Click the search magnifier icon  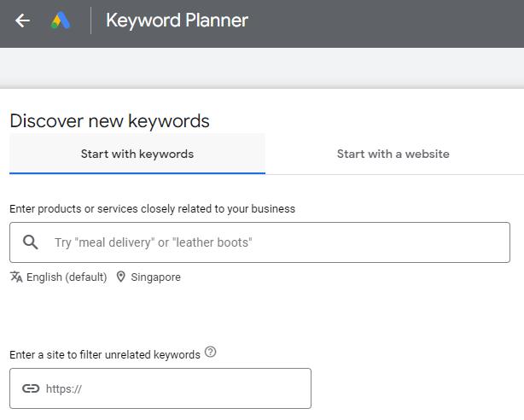(x=31, y=242)
